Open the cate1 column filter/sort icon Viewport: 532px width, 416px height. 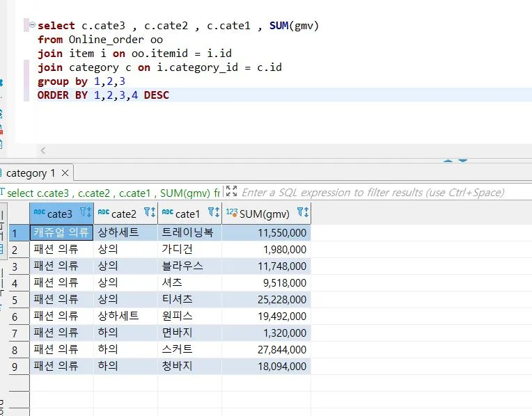[214, 212]
